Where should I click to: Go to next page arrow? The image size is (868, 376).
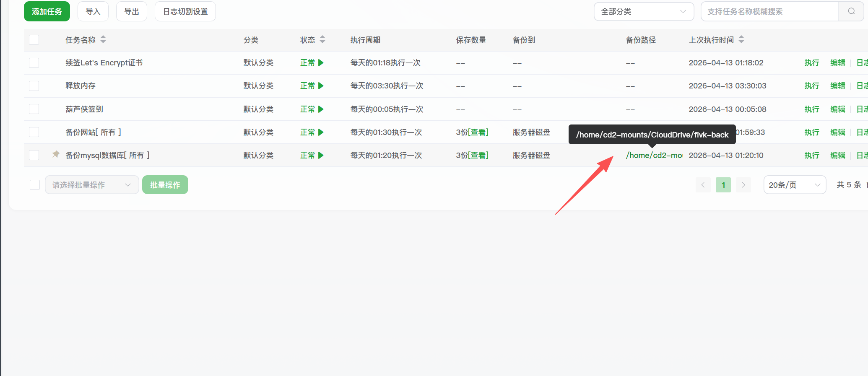743,185
